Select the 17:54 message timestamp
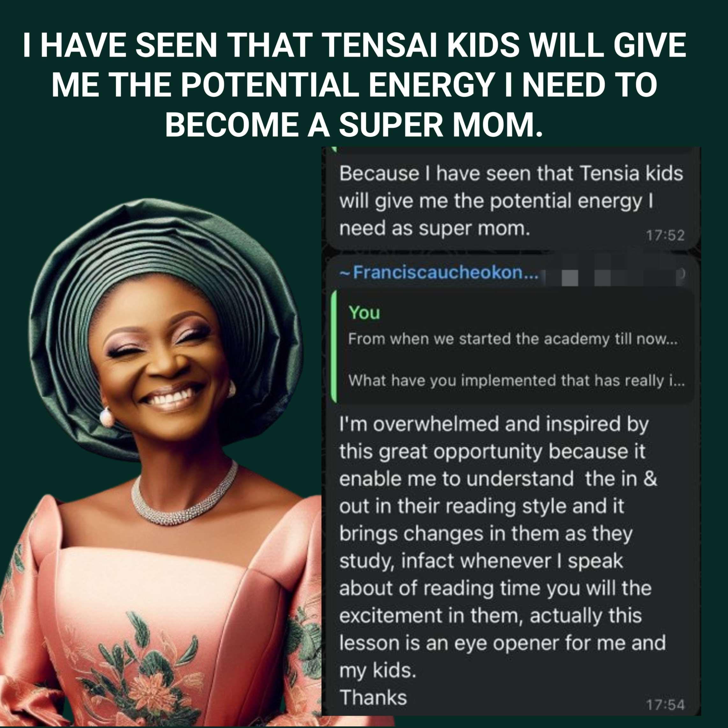This screenshot has height=728, width=728. [665, 705]
